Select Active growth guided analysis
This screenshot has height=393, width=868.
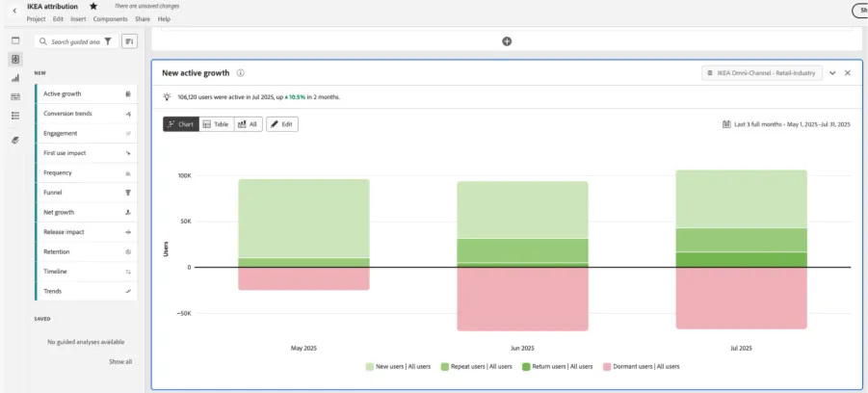(87, 94)
